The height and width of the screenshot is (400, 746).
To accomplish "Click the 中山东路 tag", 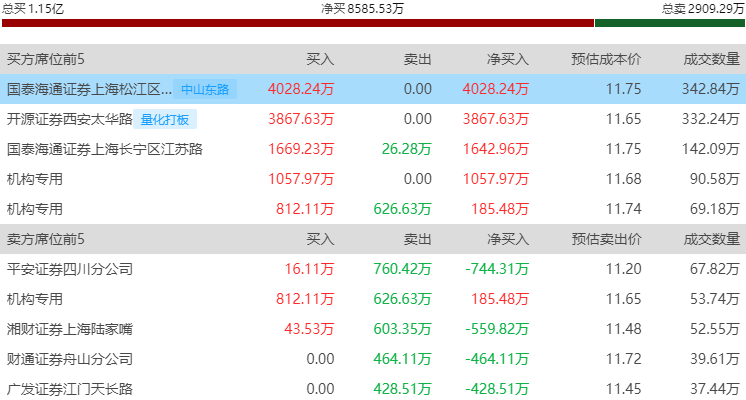I will pos(205,89).
